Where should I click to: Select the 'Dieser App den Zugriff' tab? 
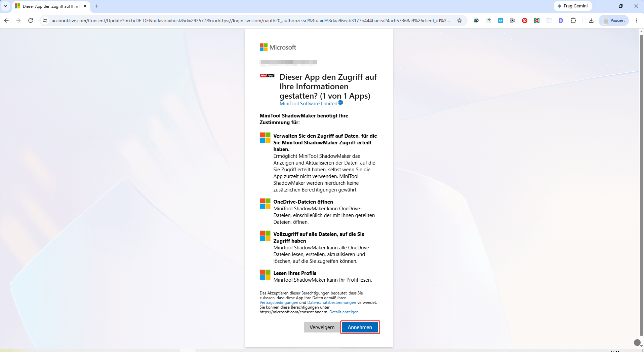pos(51,6)
